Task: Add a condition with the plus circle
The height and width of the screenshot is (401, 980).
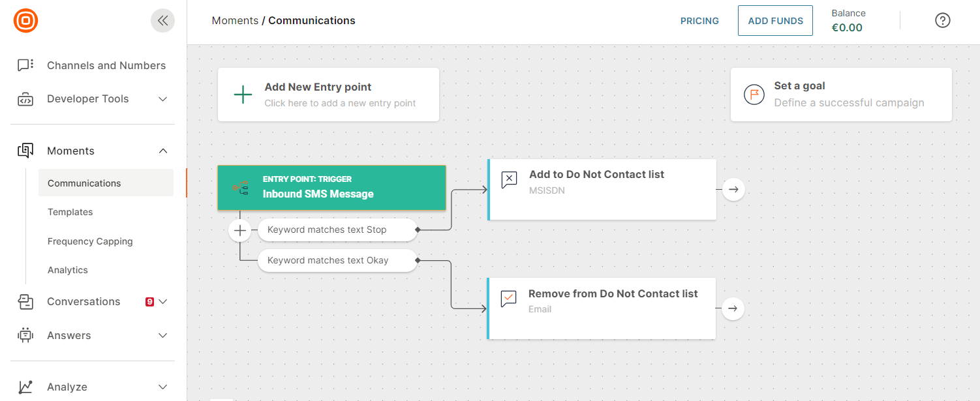Action: pos(239,230)
